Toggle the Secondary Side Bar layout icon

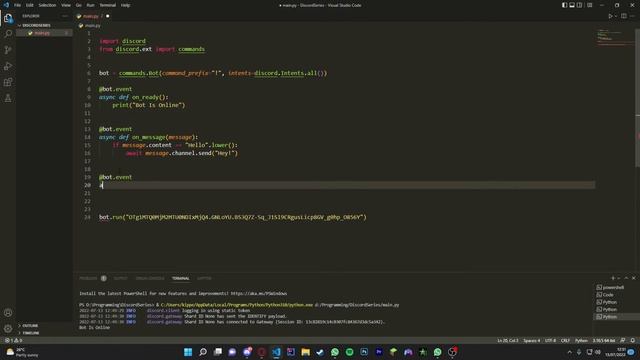[579, 5]
